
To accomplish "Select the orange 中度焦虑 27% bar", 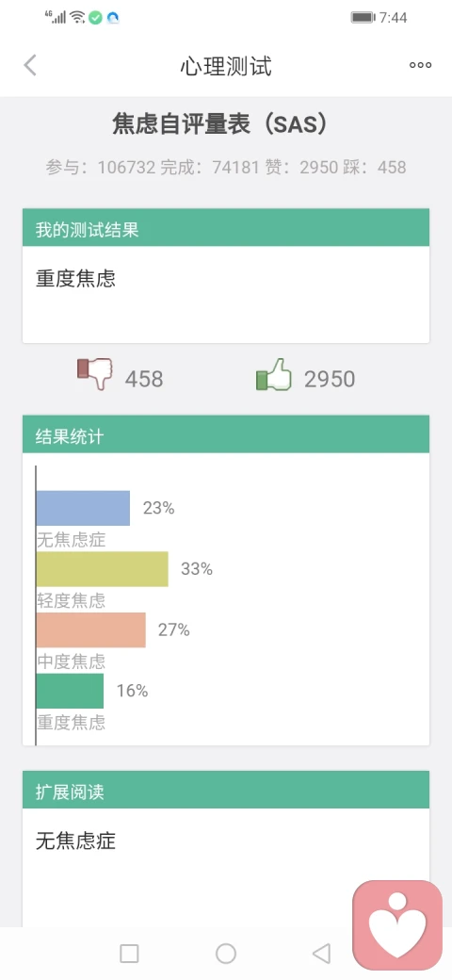I will click(x=91, y=629).
